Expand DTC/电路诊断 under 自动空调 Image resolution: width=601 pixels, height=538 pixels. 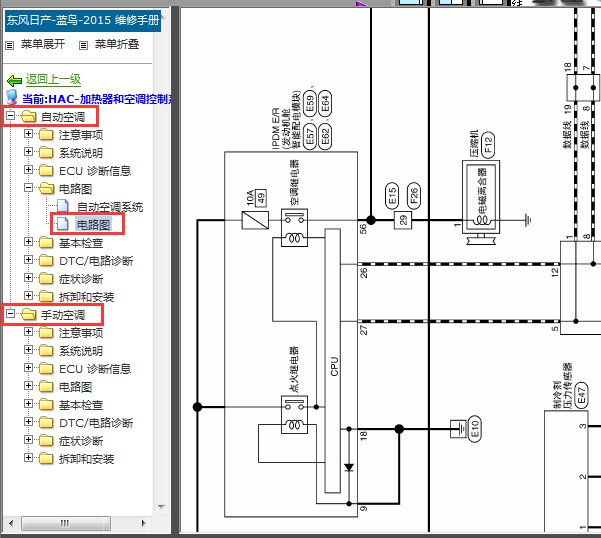click(28, 259)
